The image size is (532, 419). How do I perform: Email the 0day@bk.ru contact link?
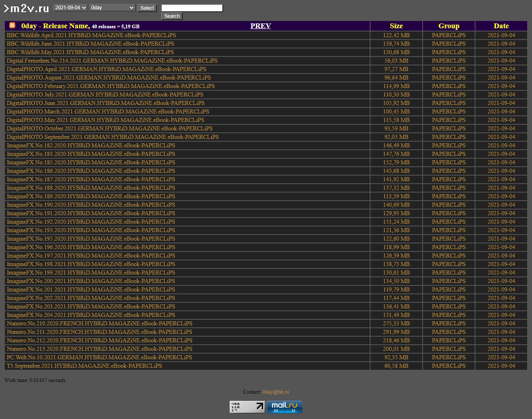[x=276, y=392]
